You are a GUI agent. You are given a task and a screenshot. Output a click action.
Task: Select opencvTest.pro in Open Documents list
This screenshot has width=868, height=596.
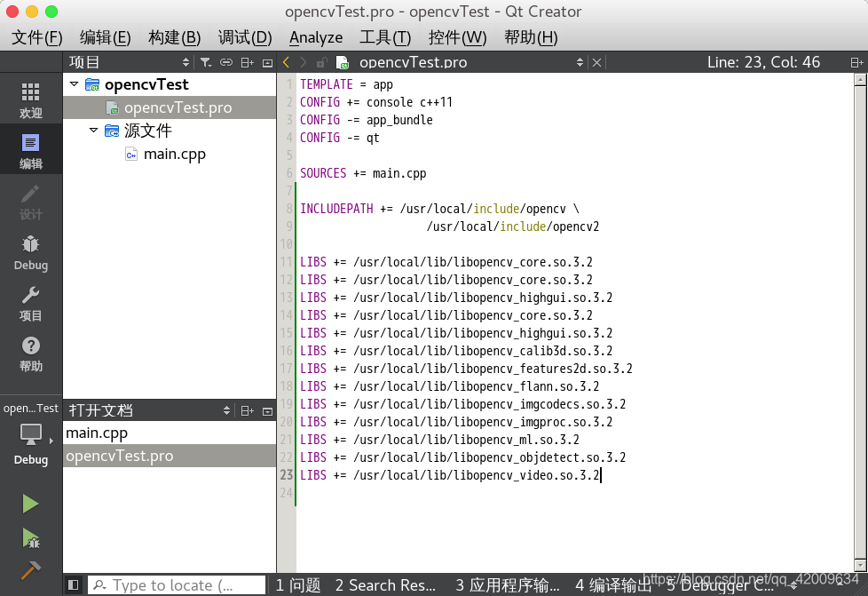click(x=170, y=456)
